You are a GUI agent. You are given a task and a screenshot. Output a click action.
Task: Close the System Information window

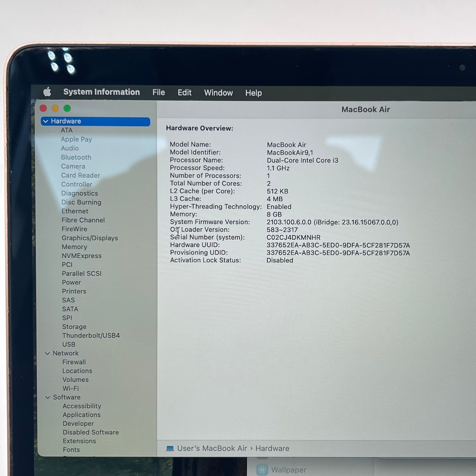coord(43,108)
